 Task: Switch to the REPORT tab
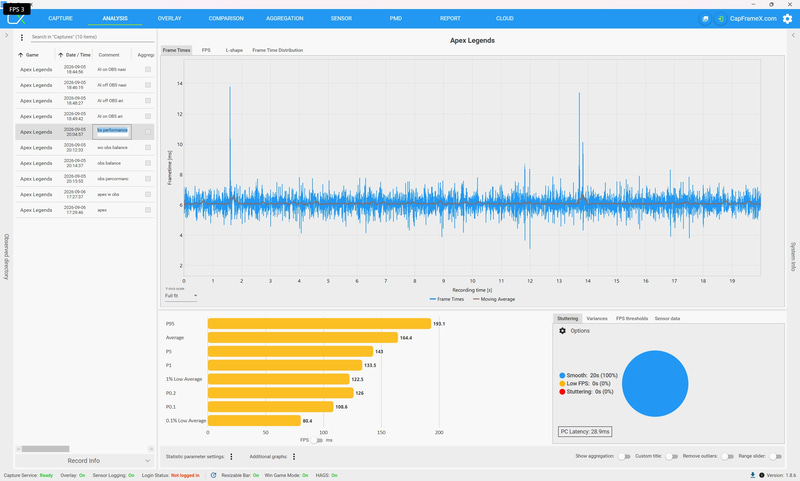point(450,18)
